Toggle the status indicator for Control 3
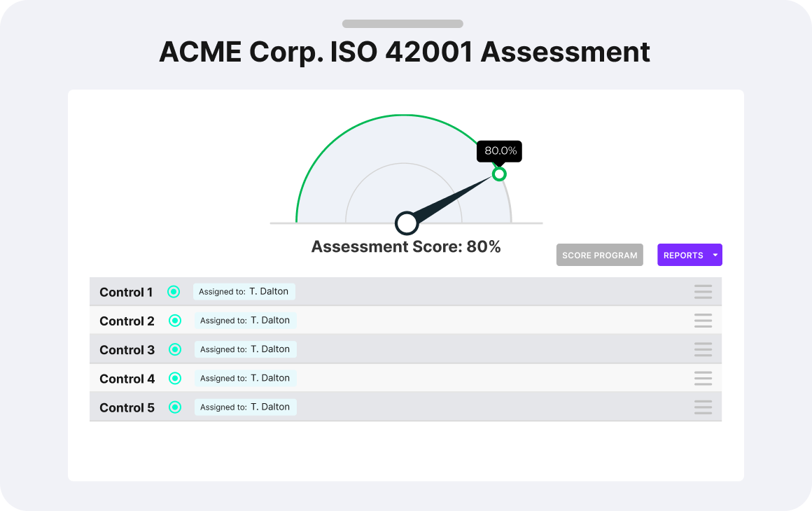Image resolution: width=812 pixels, height=511 pixels. [175, 349]
